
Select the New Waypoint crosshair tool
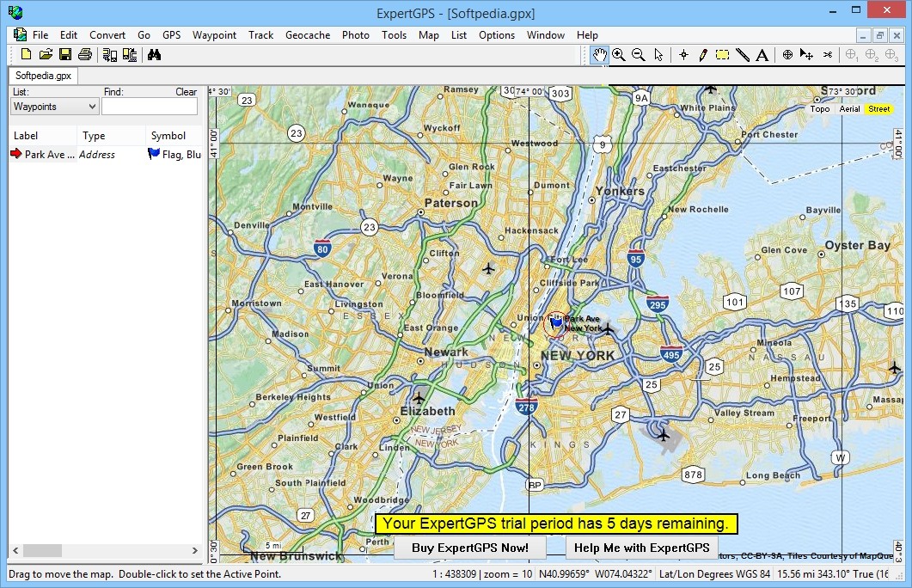pos(683,55)
